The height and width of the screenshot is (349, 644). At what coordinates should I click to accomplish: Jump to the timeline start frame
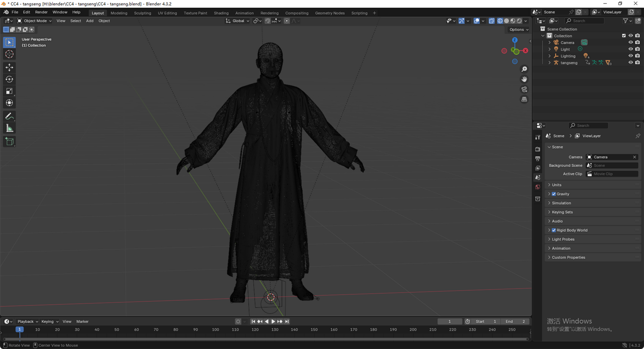(x=253, y=321)
